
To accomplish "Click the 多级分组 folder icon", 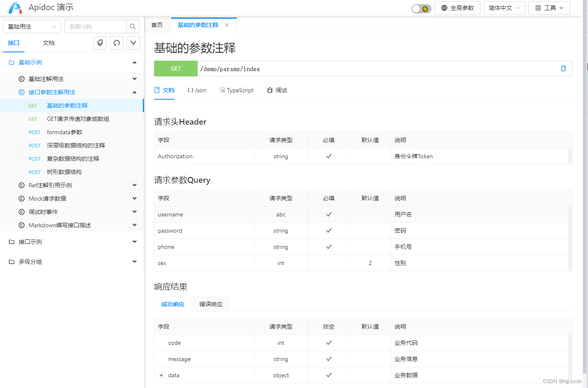I will [12, 262].
